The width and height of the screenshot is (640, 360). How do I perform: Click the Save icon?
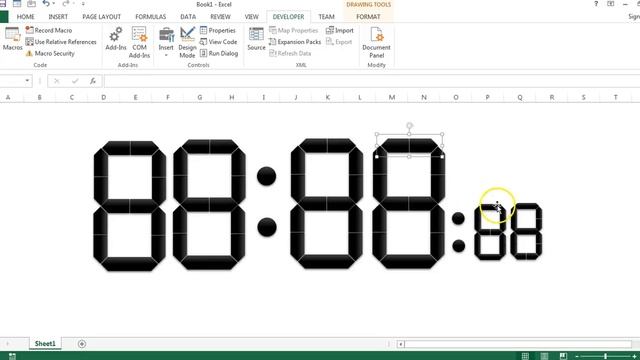tap(2, 4)
